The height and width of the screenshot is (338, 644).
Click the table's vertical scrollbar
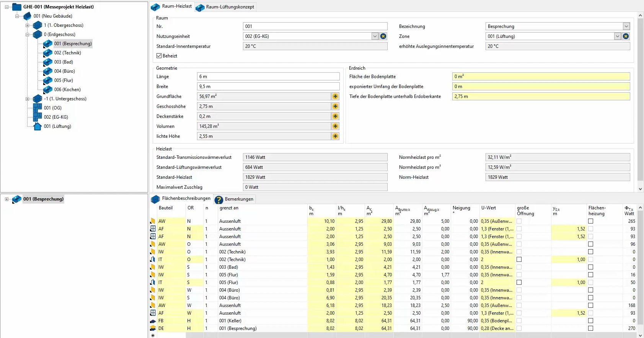[641, 271]
